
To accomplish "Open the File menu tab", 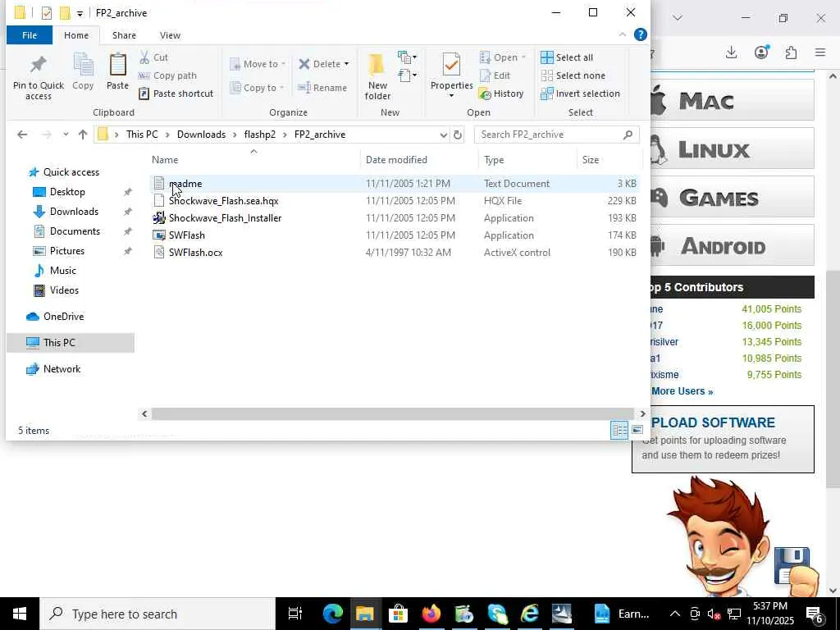I will (x=30, y=35).
